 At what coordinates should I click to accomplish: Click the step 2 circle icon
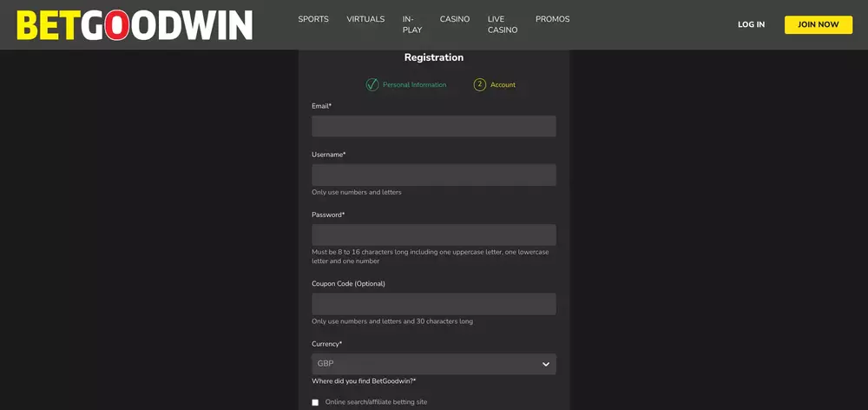pos(479,85)
